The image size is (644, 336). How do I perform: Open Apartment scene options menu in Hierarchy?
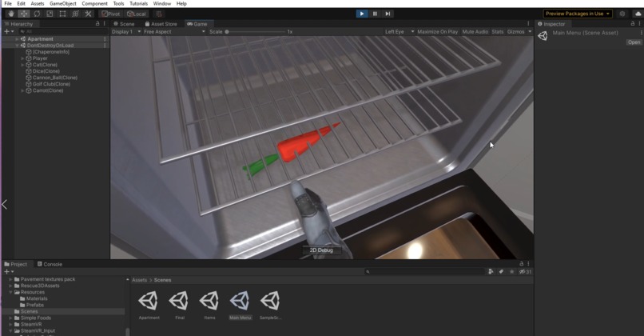coord(105,38)
